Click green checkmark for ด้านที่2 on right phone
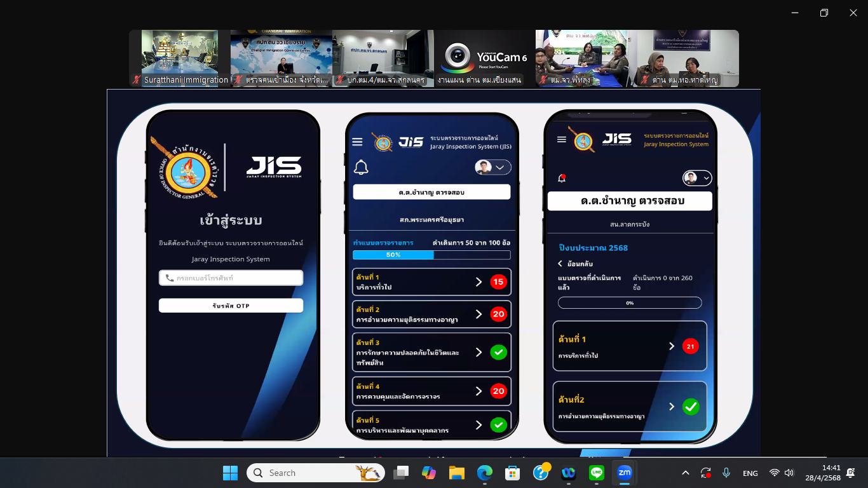Viewport: 868px width, 488px height. click(691, 407)
